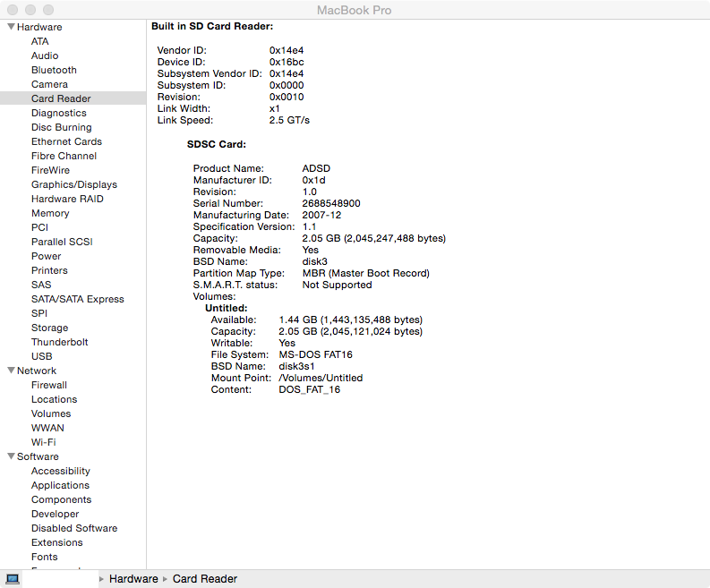Image resolution: width=710 pixels, height=588 pixels.
Task: Open the Bluetooth hardware entry
Action: [x=54, y=70]
